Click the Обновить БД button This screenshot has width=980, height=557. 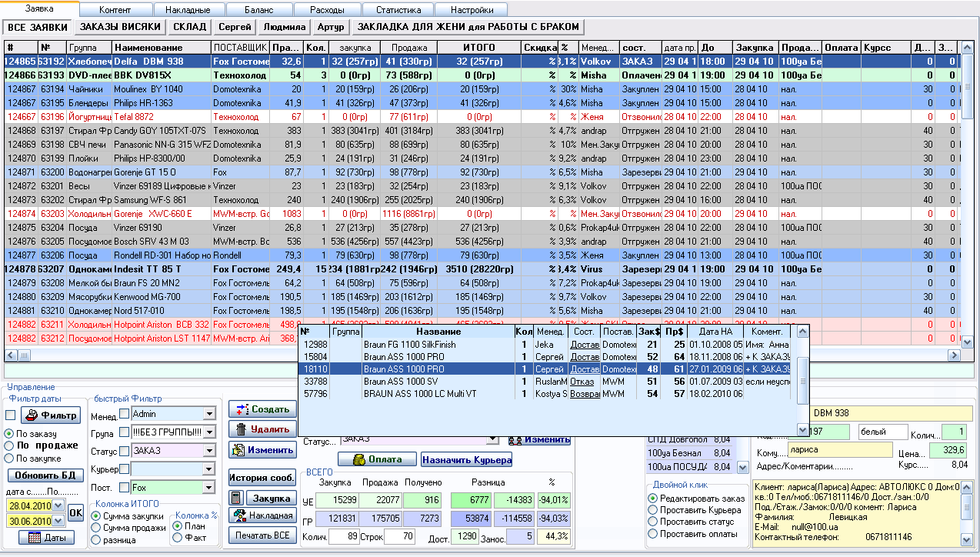coord(45,475)
